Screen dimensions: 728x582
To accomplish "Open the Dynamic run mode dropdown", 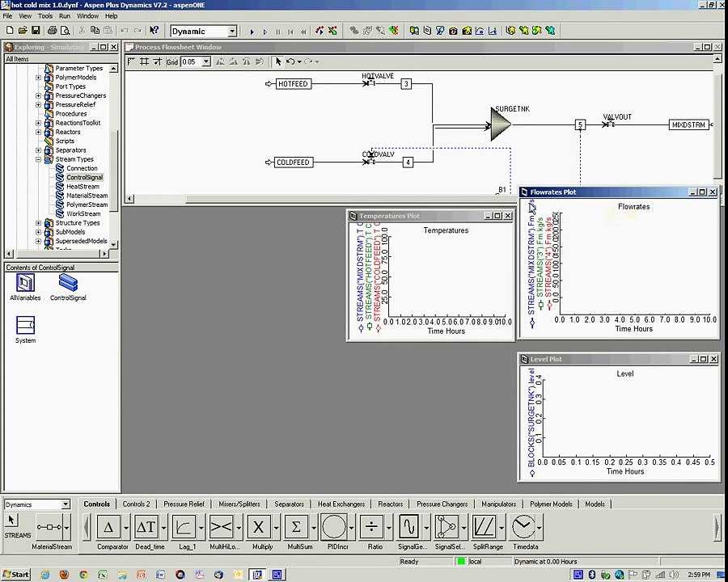I will [x=232, y=31].
